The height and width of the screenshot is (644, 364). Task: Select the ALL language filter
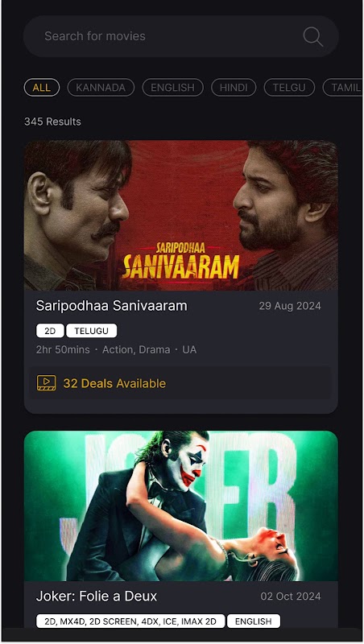pyautogui.click(x=42, y=88)
